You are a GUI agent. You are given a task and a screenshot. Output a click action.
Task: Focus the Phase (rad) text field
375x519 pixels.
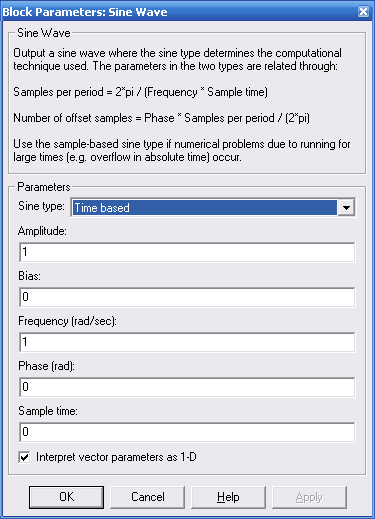187,387
